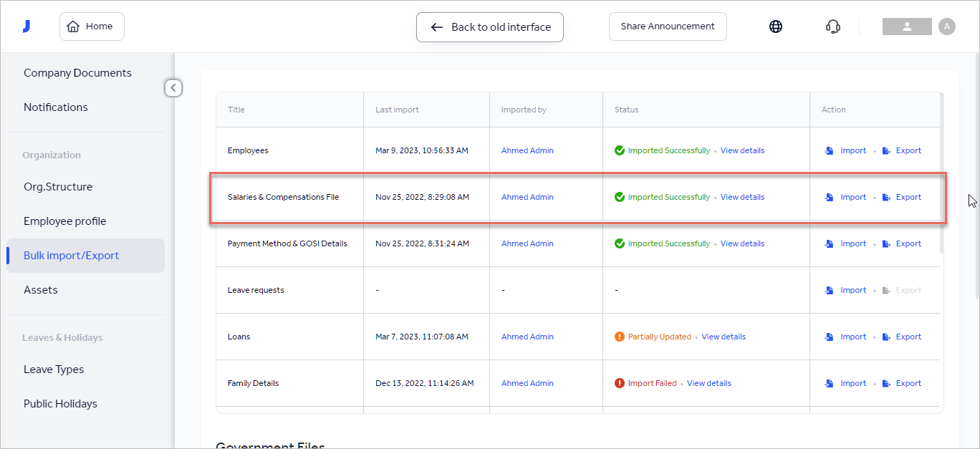This screenshot has height=449, width=980.
Task: Open View details for the Loans import
Action: pyautogui.click(x=724, y=337)
